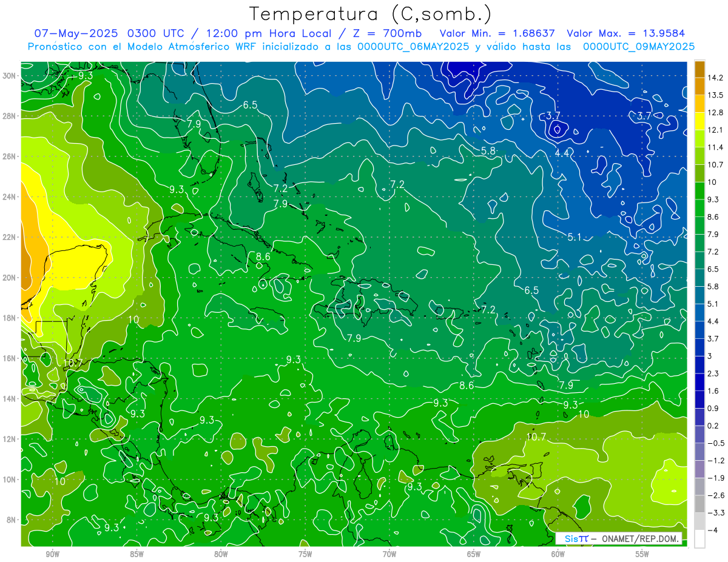The width and height of the screenshot is (728, 562).
Task: Click the '4.4' contour label on the map
Action: (x=562, y=153)
